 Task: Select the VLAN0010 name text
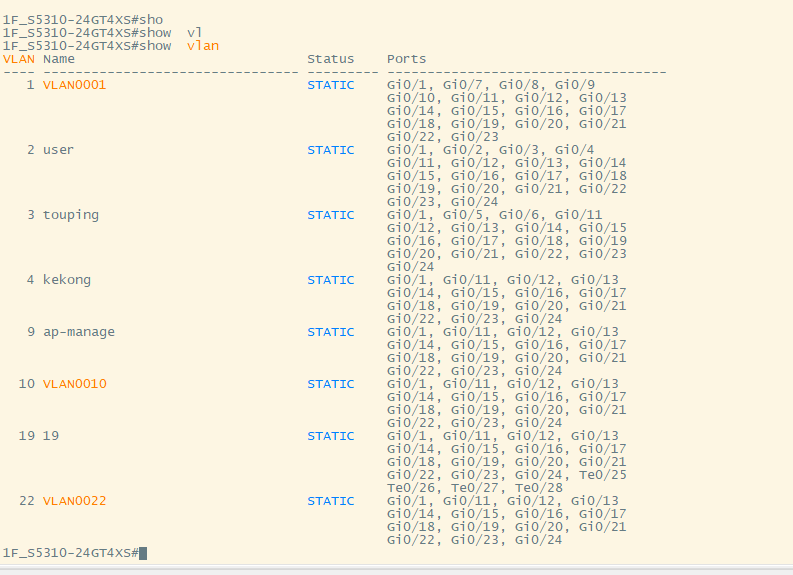tap(75, 384)
